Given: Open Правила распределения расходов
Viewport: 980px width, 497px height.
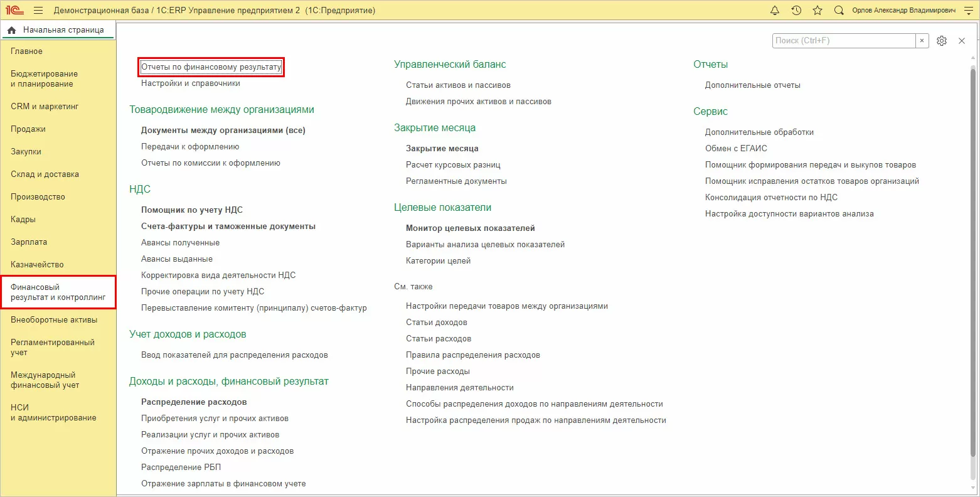Looking at the screenshot, I should (x=473, y=355).
